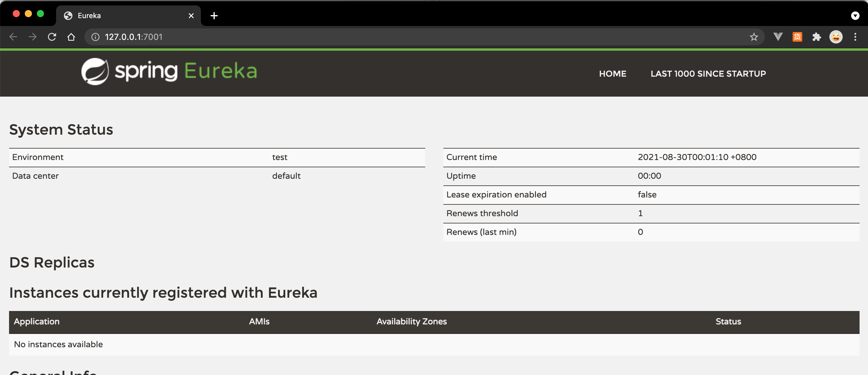
Task: Navigate to HOME in the Eureka header
Action: point(612,73)
